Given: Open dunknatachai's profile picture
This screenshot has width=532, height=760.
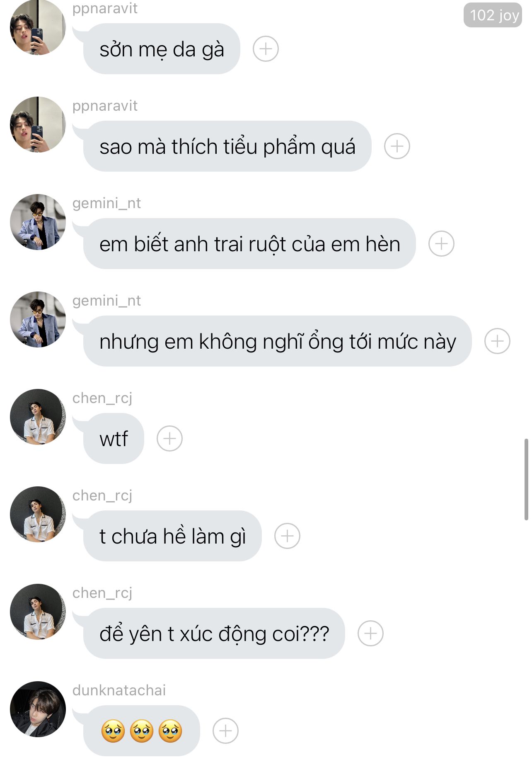Looking at the screenshot, I should [x=38, y=709].
